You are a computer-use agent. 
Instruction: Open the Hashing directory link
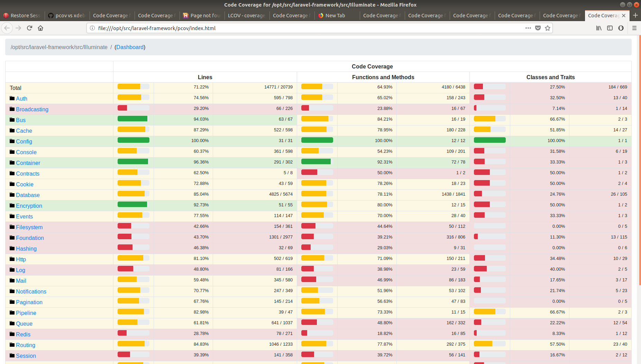[x=26, y=249]
